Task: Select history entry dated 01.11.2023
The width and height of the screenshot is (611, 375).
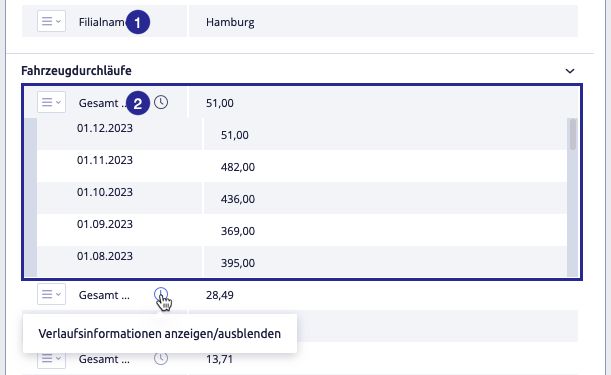Action: point(105,160)
